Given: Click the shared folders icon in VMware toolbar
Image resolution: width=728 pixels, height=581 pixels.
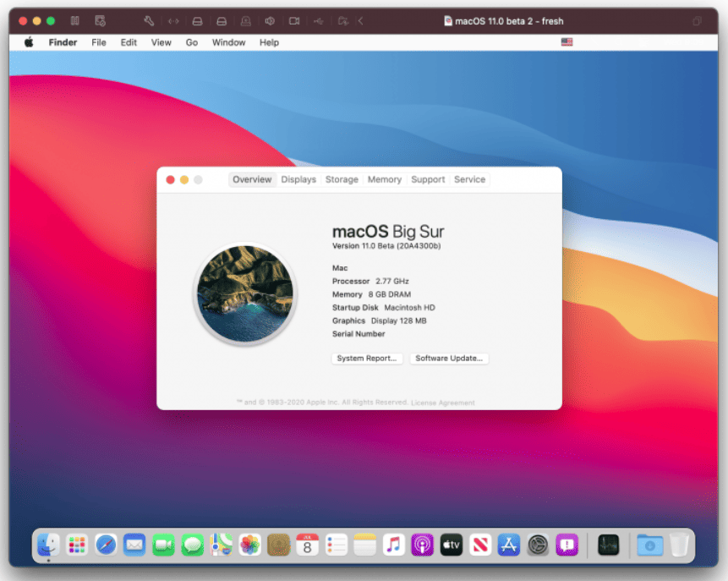Looking at the screenshot, I should tap(342, 21).
